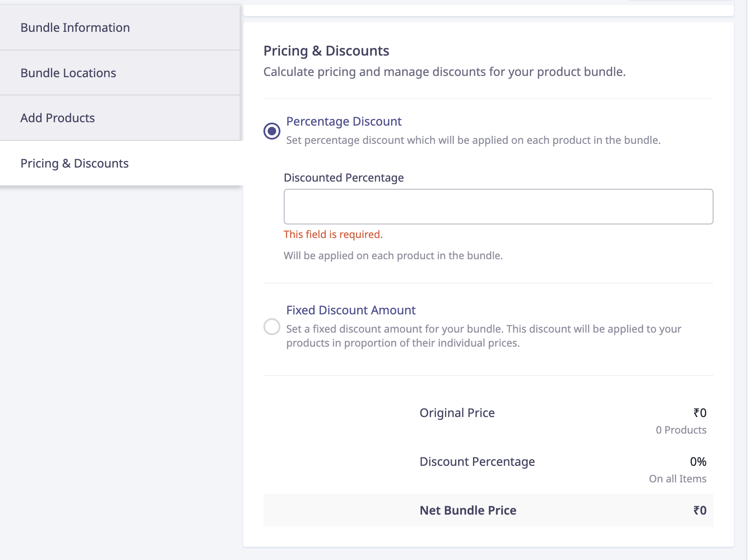The height and width of the screenshot is (560, 750).
Task: Click the Net Bundle Price label
Action: (x=468, y=510)
